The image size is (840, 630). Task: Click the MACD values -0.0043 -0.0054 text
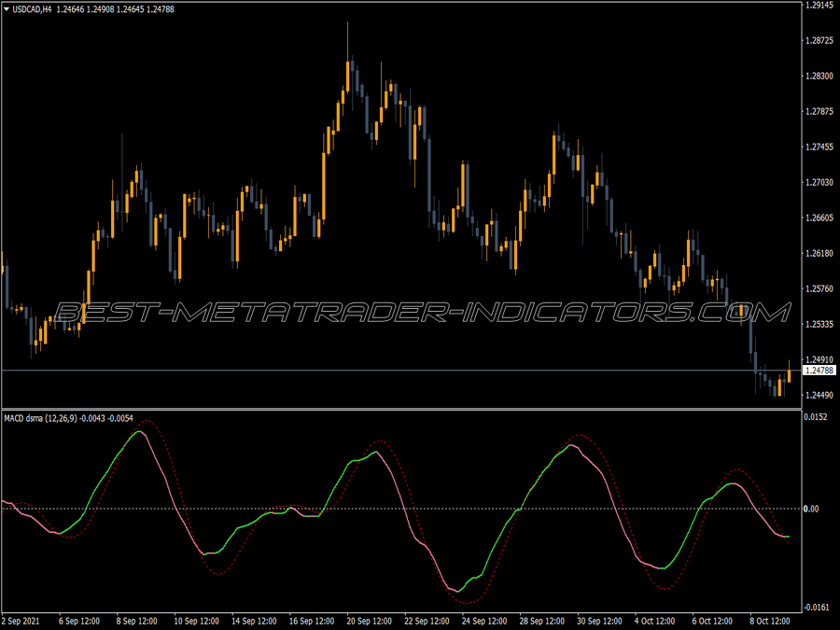tap(106, 418)
